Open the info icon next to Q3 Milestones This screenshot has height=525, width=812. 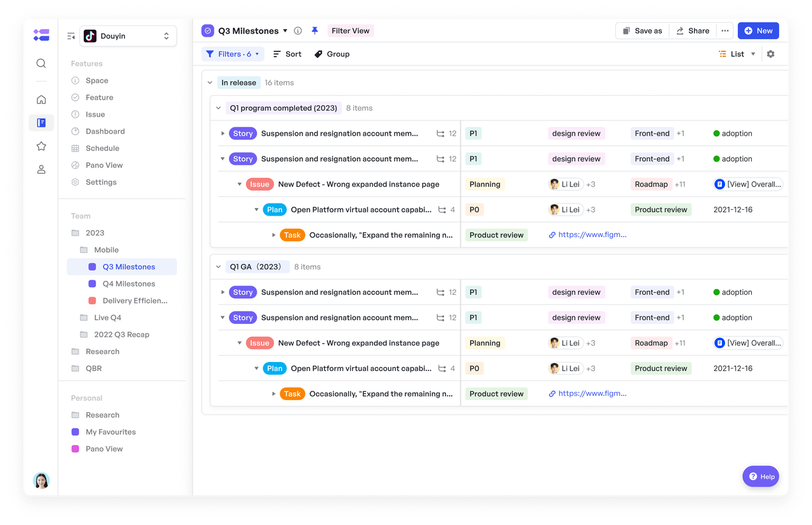click(298, 30)
